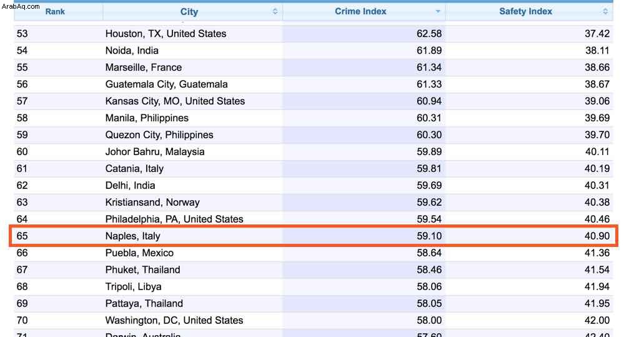Click safety index value 39.69
This screenshot has width=644, height=337.
[597, 118]
